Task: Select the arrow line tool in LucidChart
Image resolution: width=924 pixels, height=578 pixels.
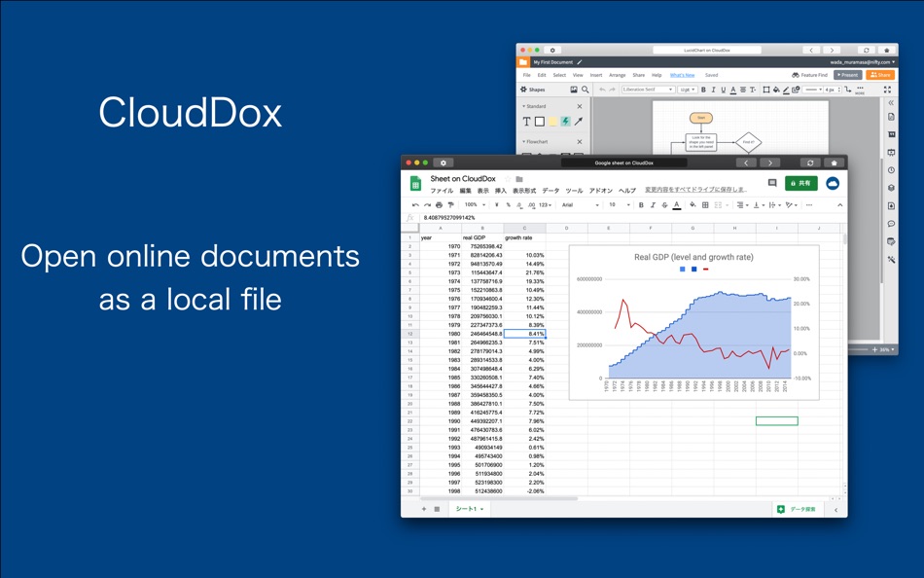Action: (x=579, y=122)
